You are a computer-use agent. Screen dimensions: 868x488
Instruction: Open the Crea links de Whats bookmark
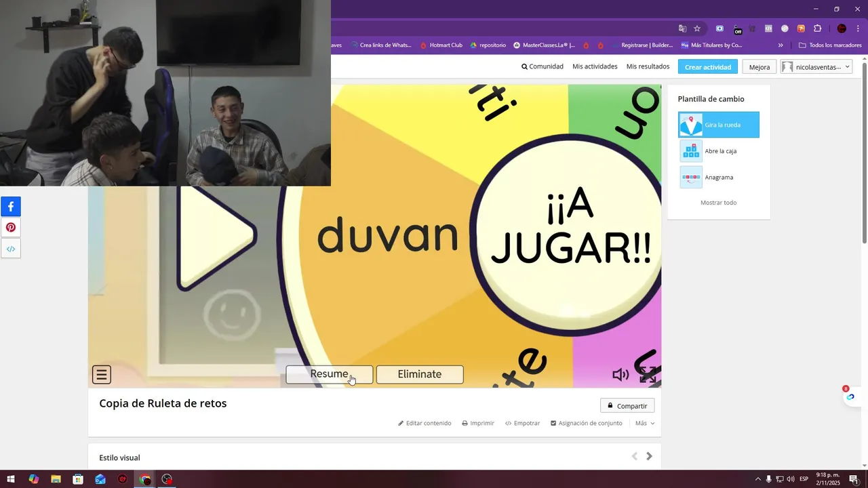[381, 45]
